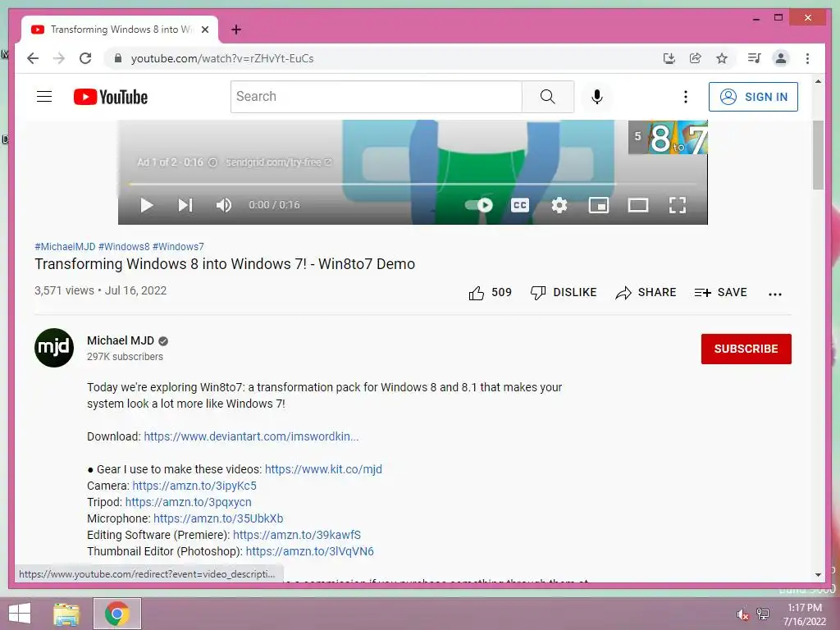Screen dimensions: 840x630
Task: Click the DISLIKE thumbs down button
Action: (x=563, y=293)
